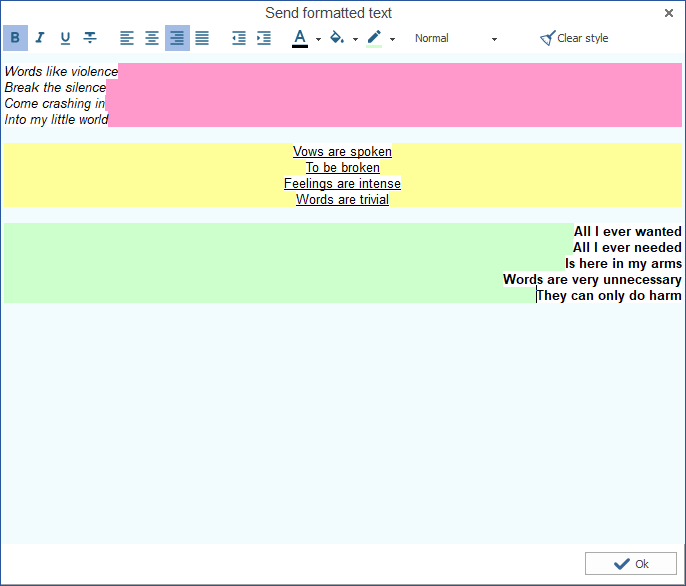Increase paragraph indent
This screenshot has height=586, width=686.
[x=264, y=38]
